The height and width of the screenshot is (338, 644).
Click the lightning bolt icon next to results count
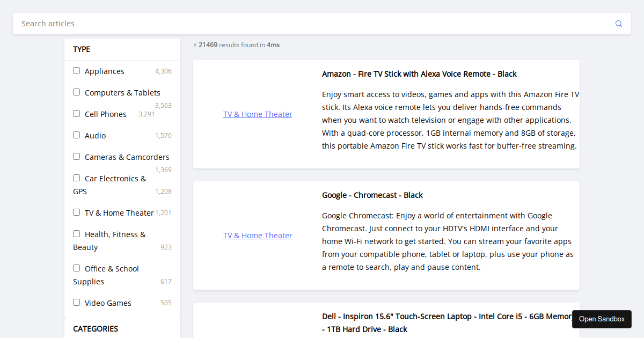pyautogui.click(x=195, y=45)
